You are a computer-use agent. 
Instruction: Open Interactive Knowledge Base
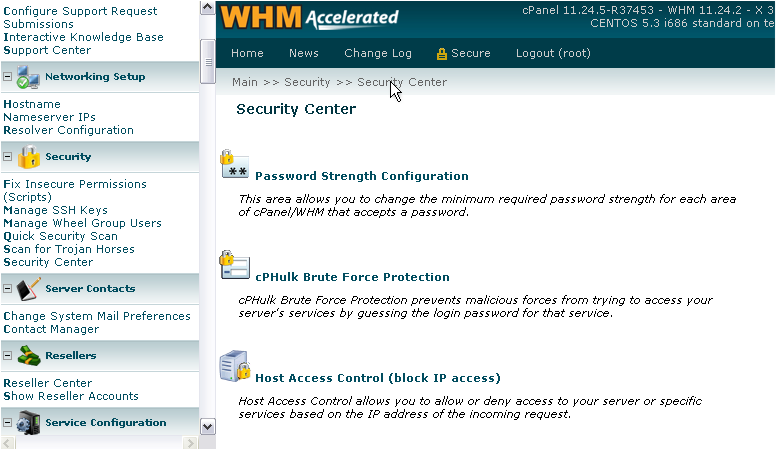pyautogui.click(x=83, y=37)
